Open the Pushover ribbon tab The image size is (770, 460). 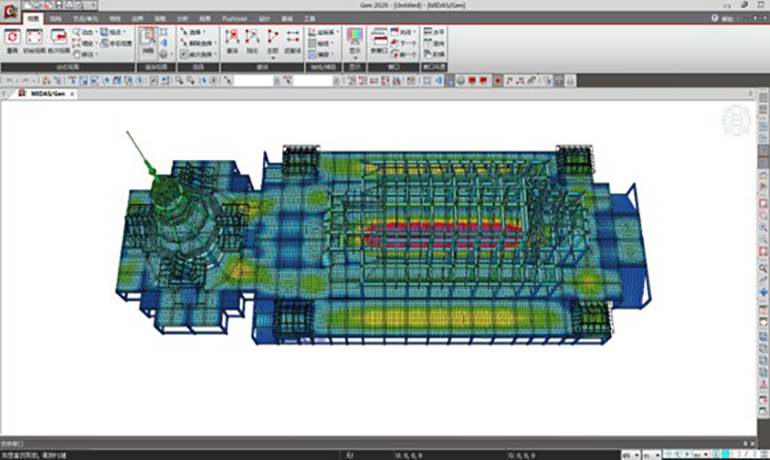click(x=234, y=18)
